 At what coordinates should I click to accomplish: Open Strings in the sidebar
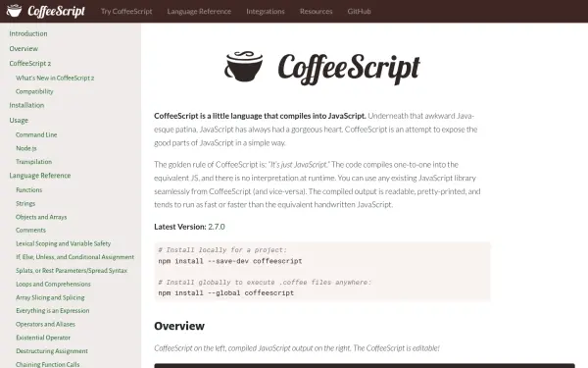[x=25, y=203]
